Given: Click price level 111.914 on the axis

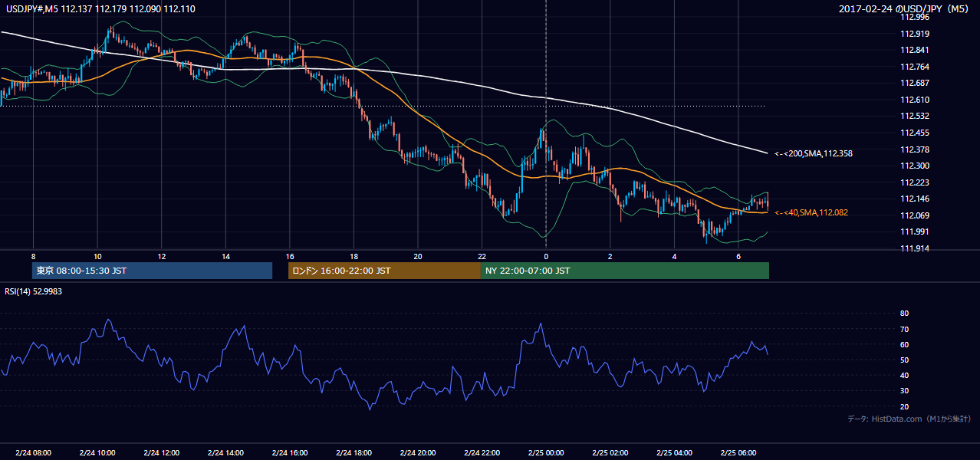Looking at the screenshot, I should [x=914, y=248].
